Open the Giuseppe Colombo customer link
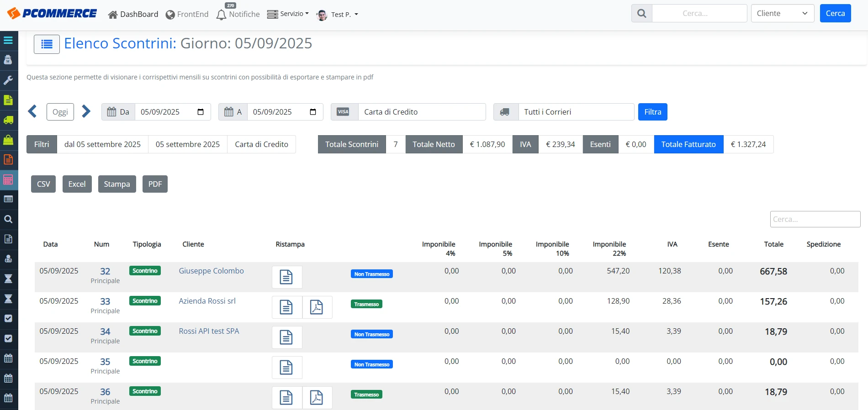This screenshot has height=410, width=868. (211, 271)
